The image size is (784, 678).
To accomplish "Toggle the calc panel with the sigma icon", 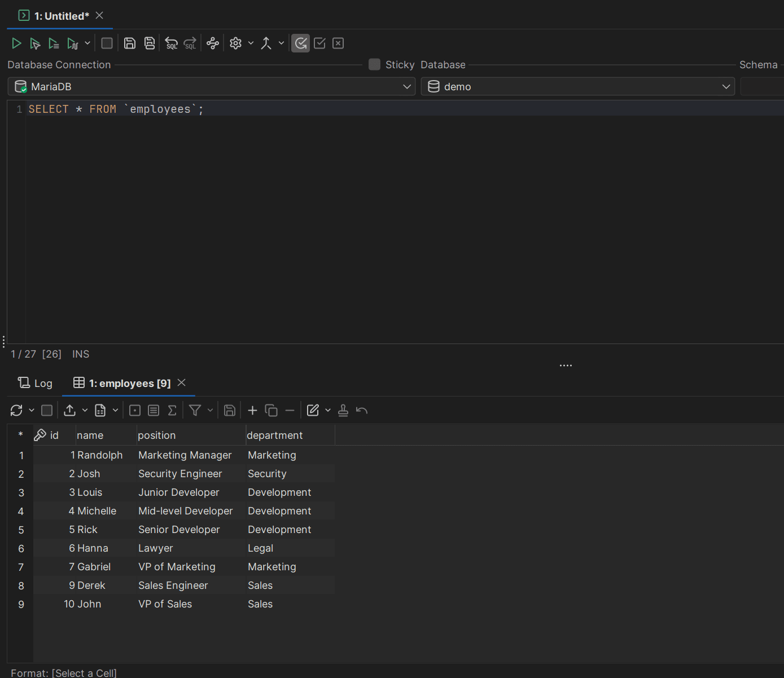I will click(x=172, y=410).
